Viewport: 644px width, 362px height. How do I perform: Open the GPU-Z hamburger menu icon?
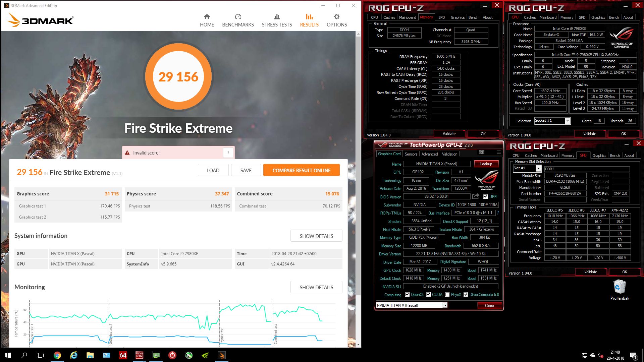point(499,152)
